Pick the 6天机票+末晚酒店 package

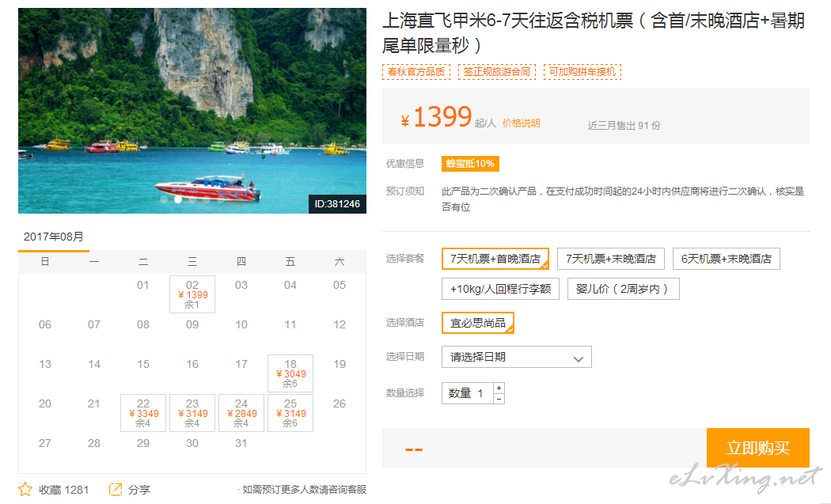[726, 259]
